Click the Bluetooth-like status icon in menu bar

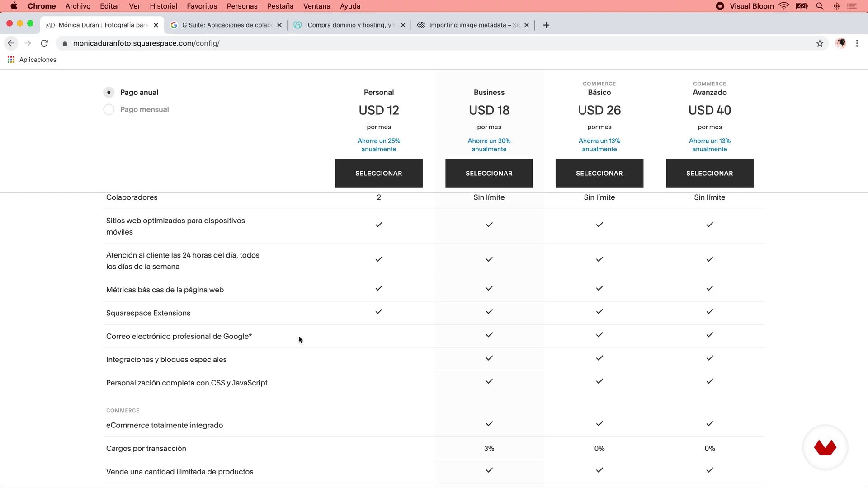[836, 6]
